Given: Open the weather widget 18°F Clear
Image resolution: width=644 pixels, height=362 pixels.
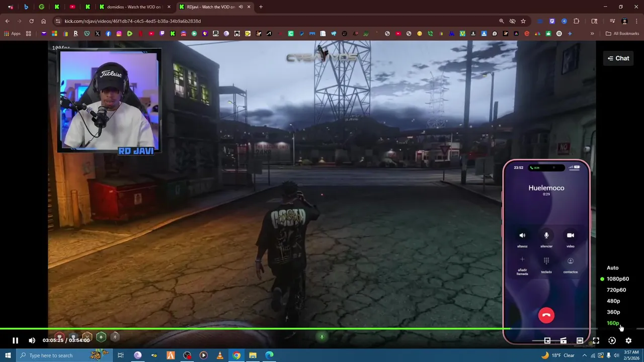Looking at the screenshot, I should coord(557,355).
